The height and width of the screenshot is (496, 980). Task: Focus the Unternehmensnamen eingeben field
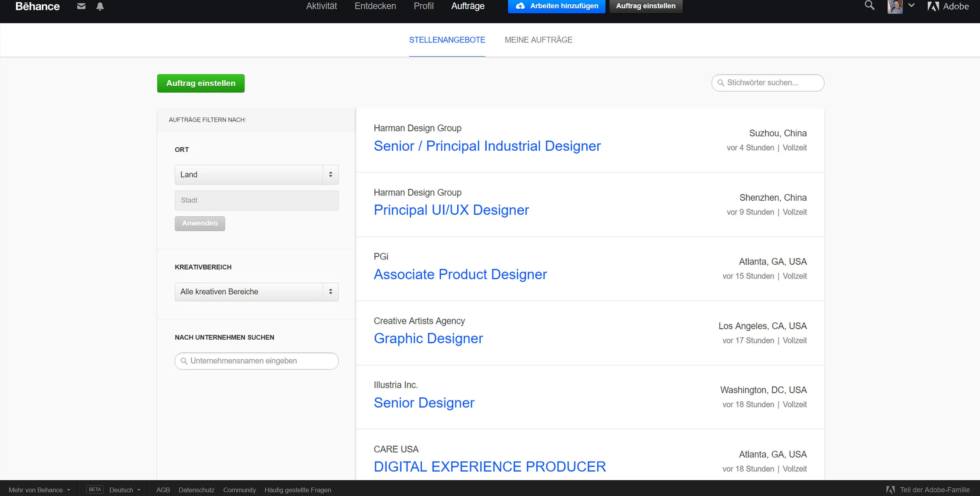pyautogui.click(x=256, y=361)
